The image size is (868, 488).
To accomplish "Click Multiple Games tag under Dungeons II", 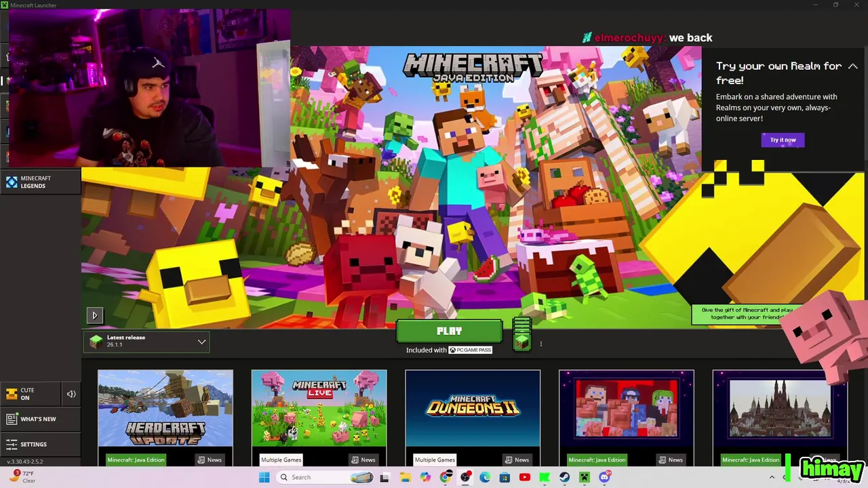I will 435,460.
